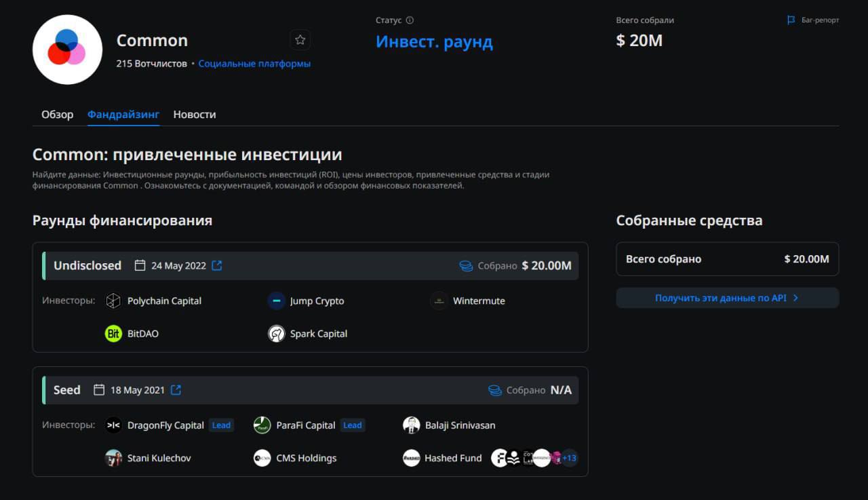Click the Инвест. раунд status text
The width and height of the screenshot is (868, 500).
point(434,41)
